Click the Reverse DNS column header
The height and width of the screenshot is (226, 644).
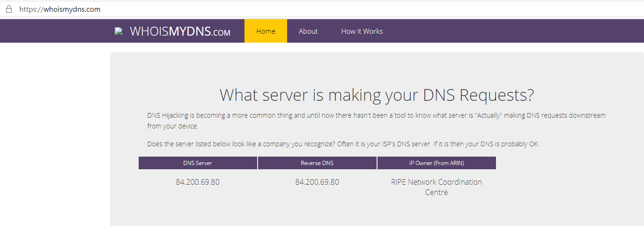point(317,163)
